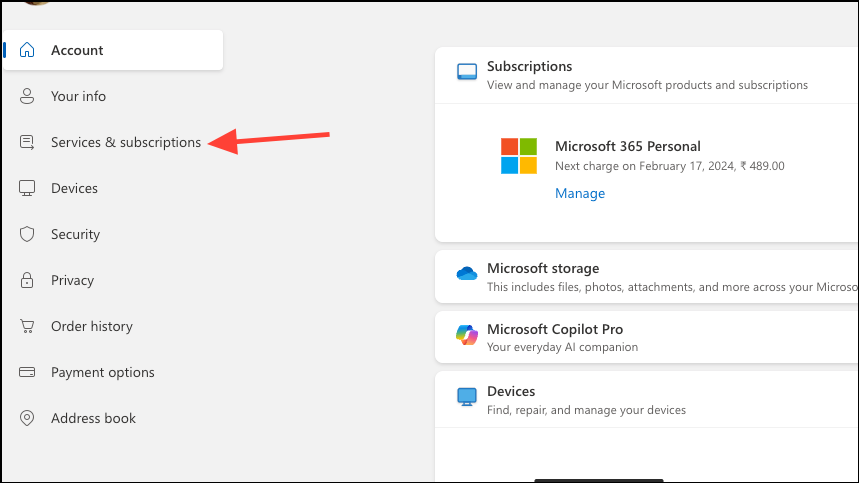This screenshot has width=859, height=483.
Task: Click the Copilot Pro colorful icon
Action: (467, 335)
